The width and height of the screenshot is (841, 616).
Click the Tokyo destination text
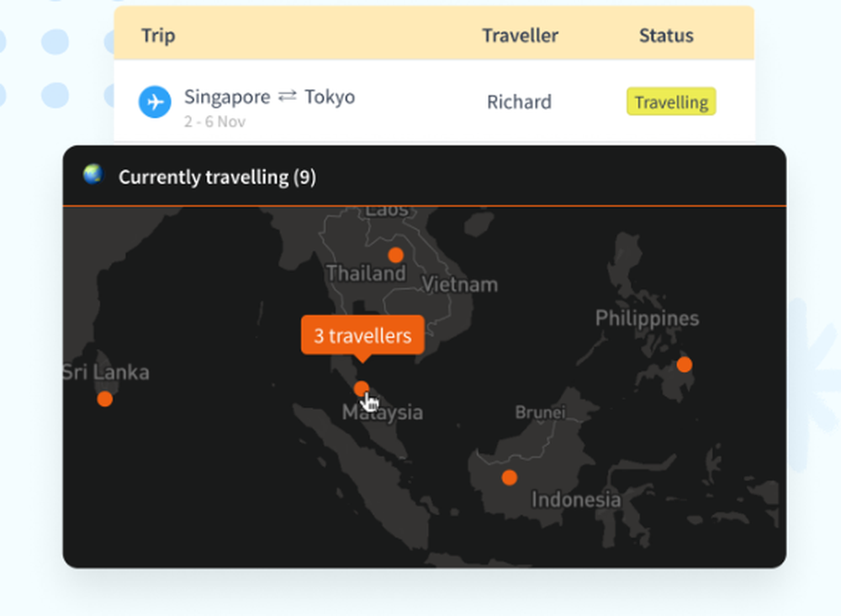coord(330,97)
